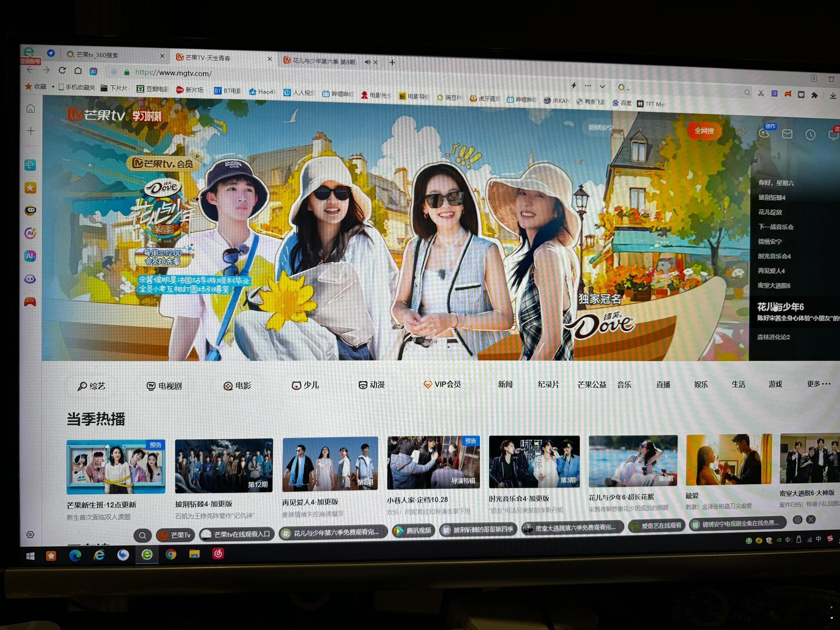Open sidebar settings gear at bottom left
This screenshot has width=840, height=630.
point(31,535)
